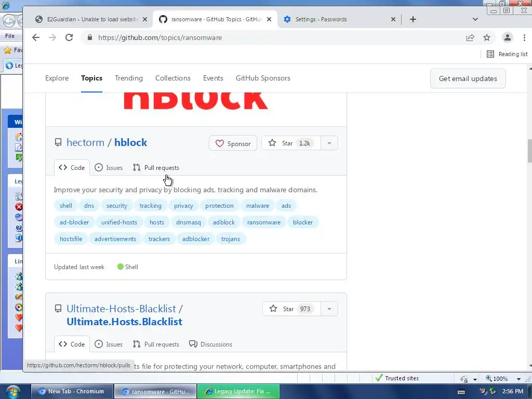This screenshot has width=532, height=399.
Task: Click the lock icon in address bar
Action: [x=90, y=37]
